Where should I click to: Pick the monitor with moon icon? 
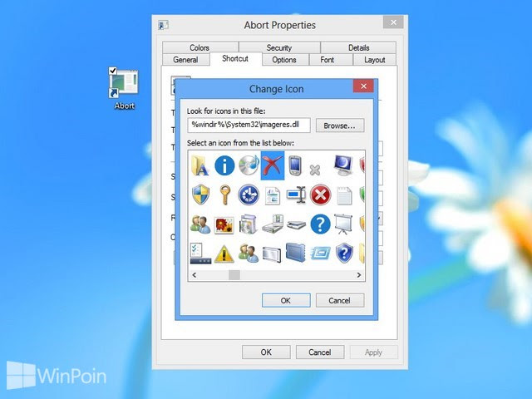(x=343, y=165)
